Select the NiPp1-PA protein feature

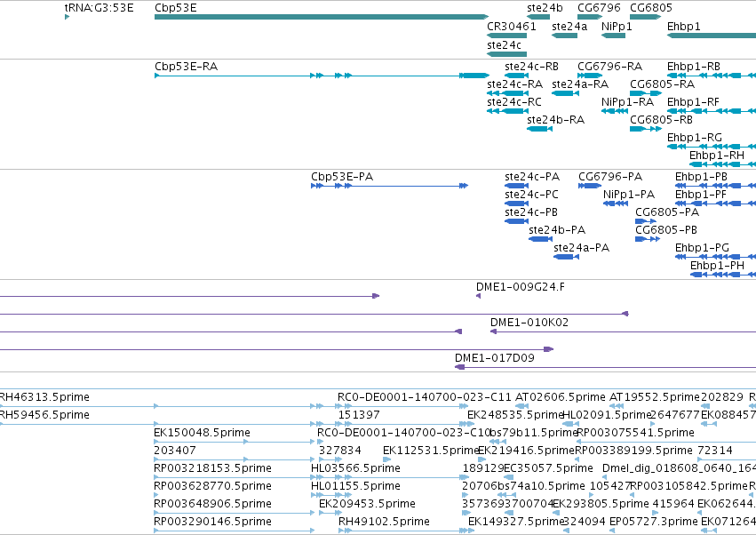[x=616, y=204]
